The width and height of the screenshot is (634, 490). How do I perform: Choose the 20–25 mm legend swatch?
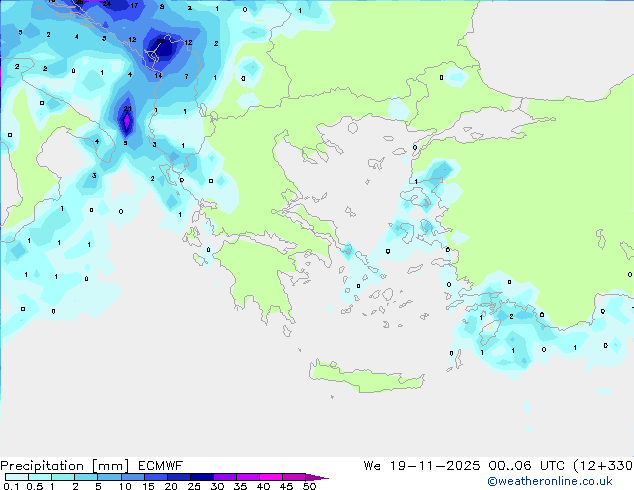(x=178, y=477)
